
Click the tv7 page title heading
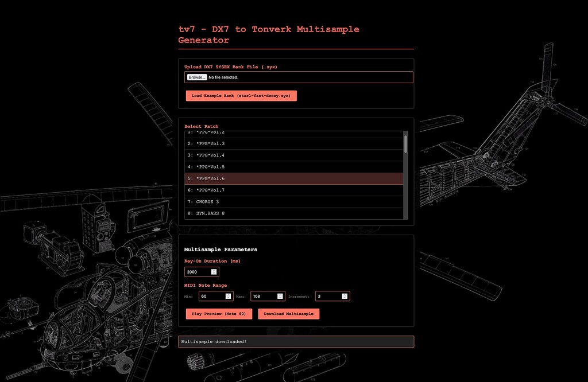(269, 34)
